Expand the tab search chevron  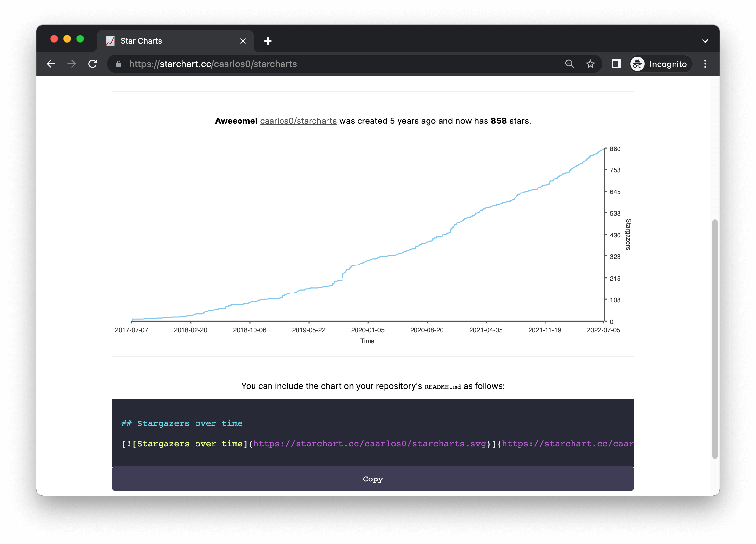tap(705, 41)
